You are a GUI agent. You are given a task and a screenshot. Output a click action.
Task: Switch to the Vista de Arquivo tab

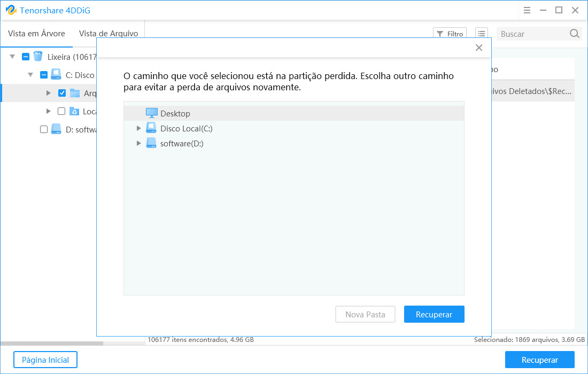click(x=109, y=33)
